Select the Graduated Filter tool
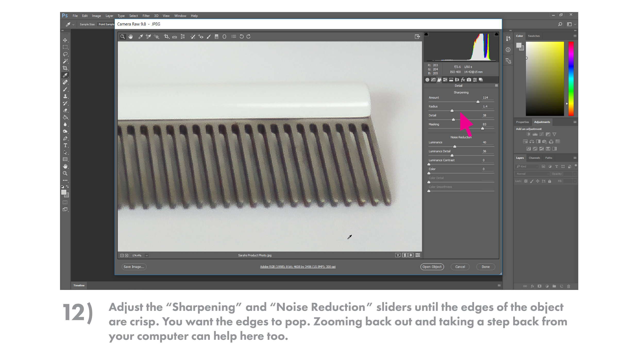 pyautogui.click(x=217, y=37)
